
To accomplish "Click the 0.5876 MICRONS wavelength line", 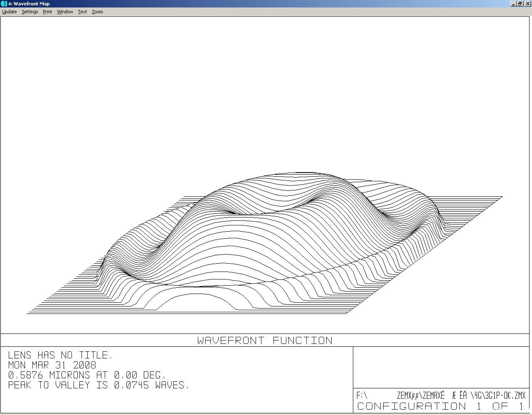I will [87, 375].
